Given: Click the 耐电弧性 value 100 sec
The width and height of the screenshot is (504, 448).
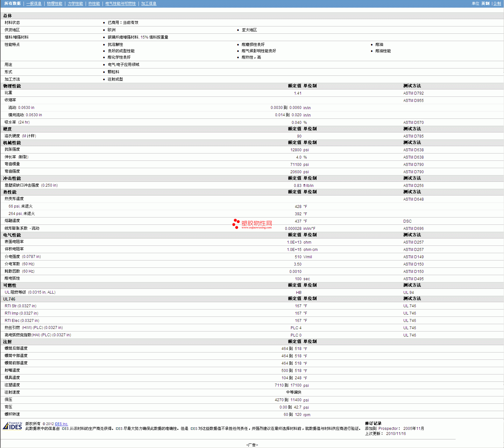Looking at the screenshot, I should (302, 279).
